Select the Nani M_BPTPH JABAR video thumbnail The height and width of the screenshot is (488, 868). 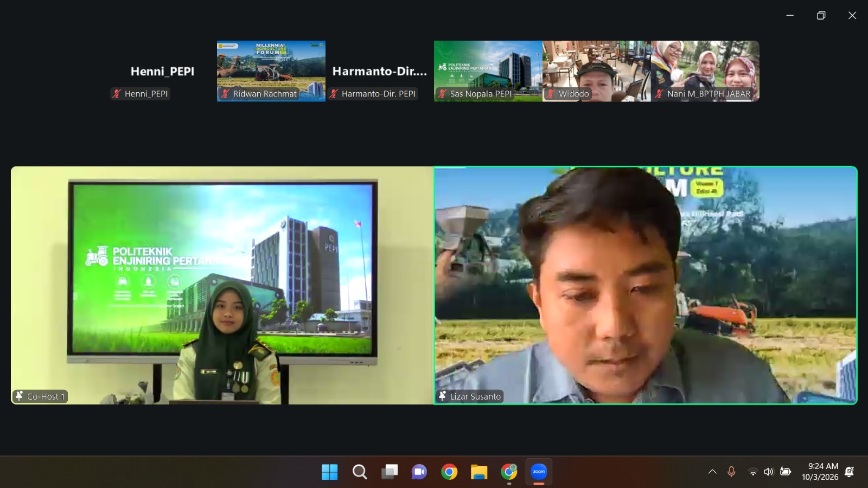[x=705, y=71]
